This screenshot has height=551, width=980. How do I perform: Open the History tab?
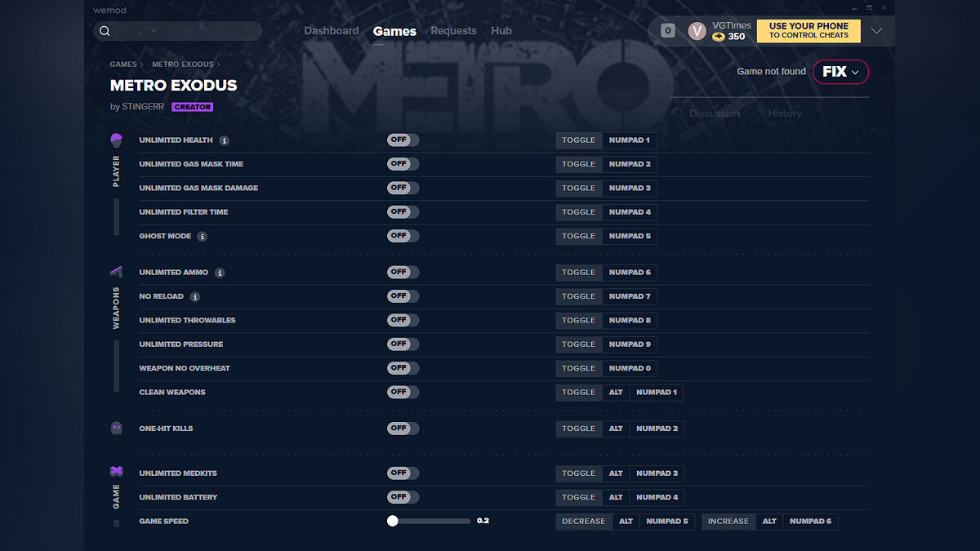(778, 113)
